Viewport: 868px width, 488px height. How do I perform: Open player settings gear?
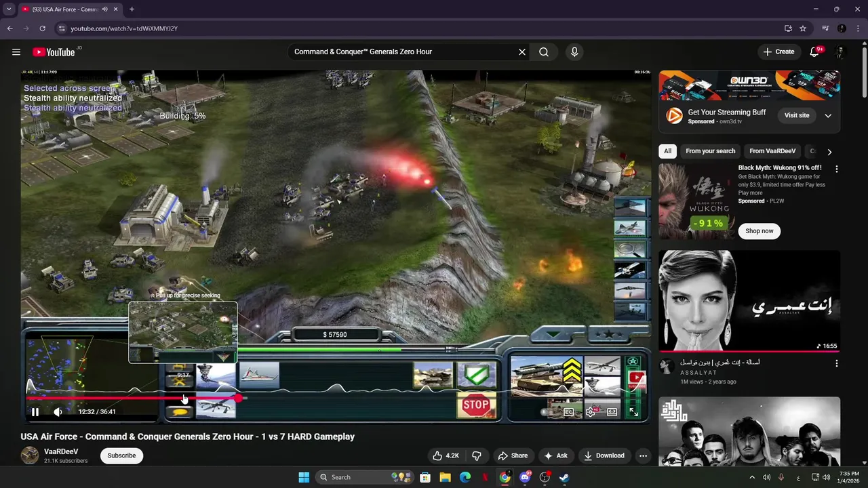point(591,411)
